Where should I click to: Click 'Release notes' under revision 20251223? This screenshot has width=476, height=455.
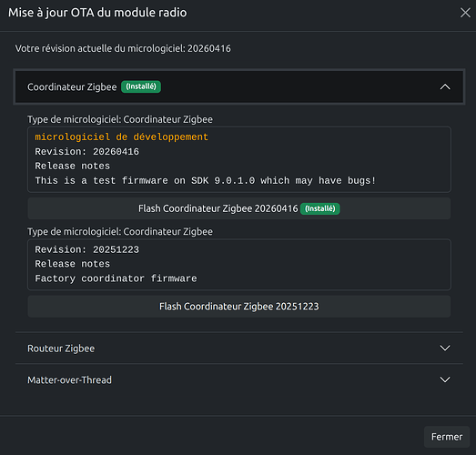[73, 264]
